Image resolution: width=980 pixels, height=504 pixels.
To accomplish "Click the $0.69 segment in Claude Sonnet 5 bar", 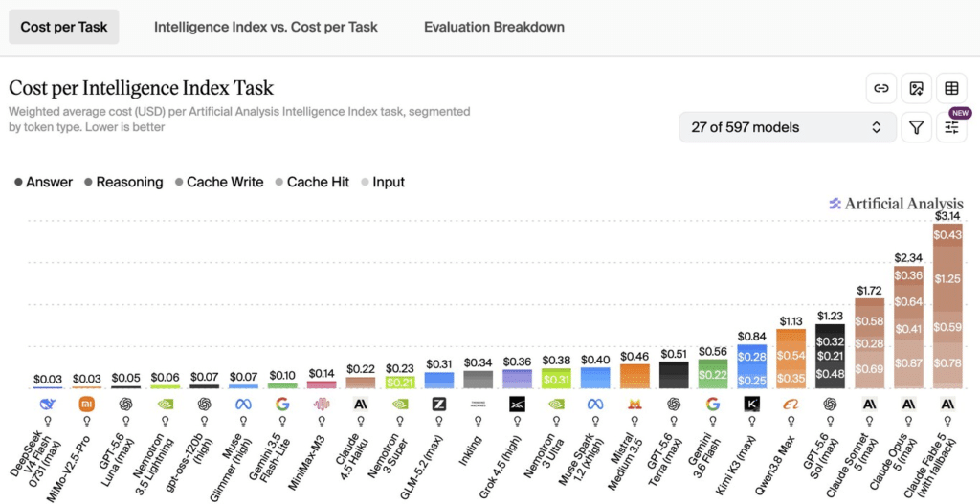I will coord(869,369).
